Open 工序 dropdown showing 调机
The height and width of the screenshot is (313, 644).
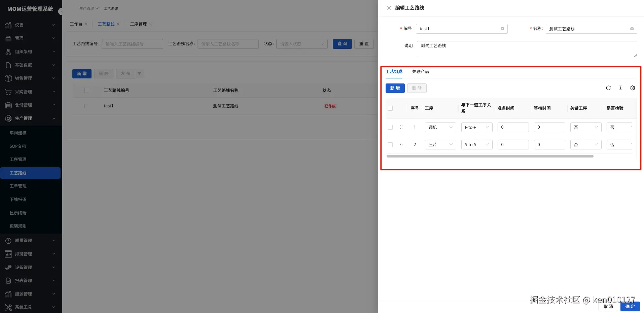tap(440, 127)
